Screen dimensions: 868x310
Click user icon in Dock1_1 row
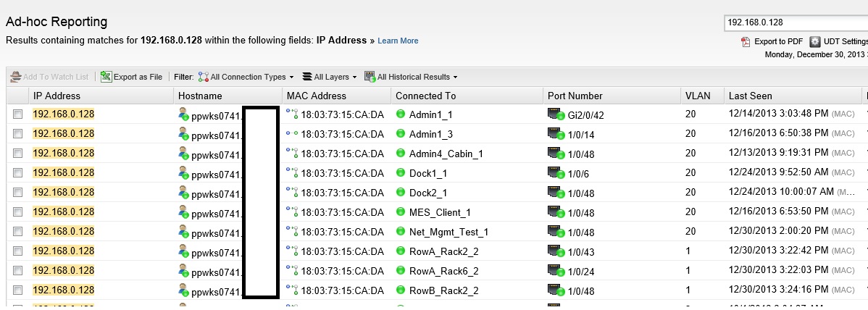click(x=184, y=173)
